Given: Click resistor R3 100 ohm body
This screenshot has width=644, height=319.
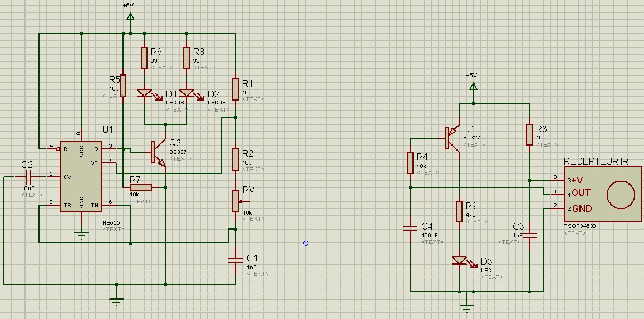Looking at the screenshot, I should click(529, 135).
